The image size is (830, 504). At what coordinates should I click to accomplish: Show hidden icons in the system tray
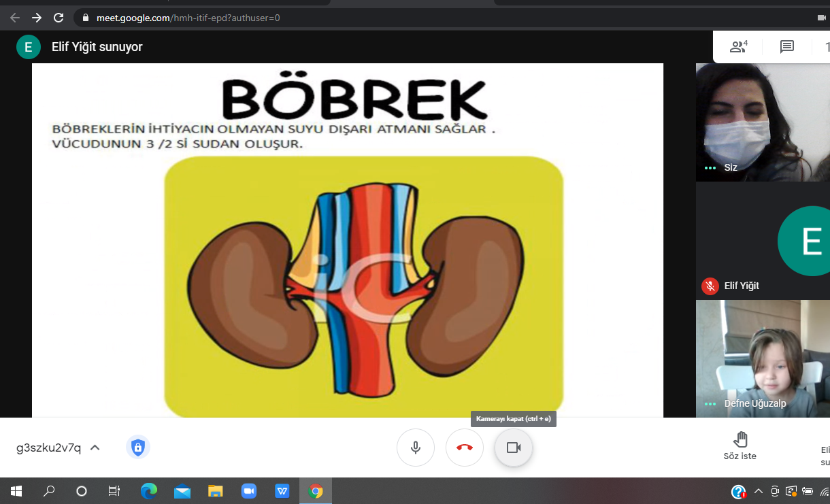tap(758, 491)
